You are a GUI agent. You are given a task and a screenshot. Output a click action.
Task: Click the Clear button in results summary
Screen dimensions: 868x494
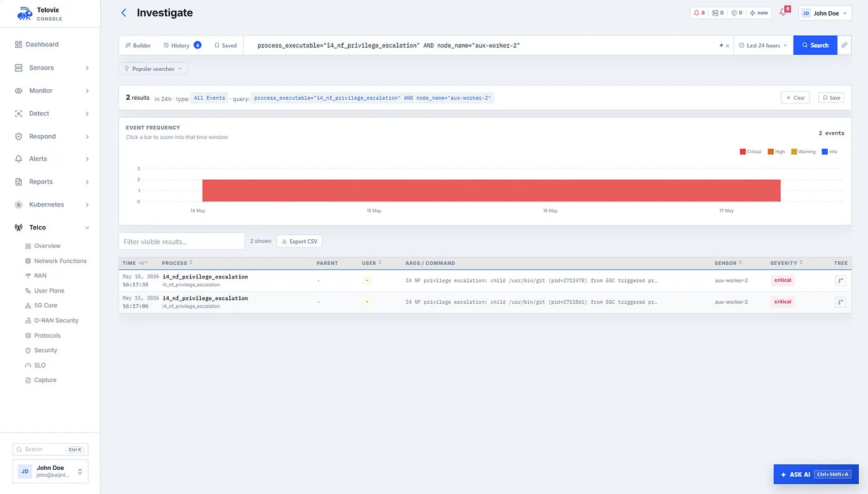pyautogui.click(x=795, y=98)
